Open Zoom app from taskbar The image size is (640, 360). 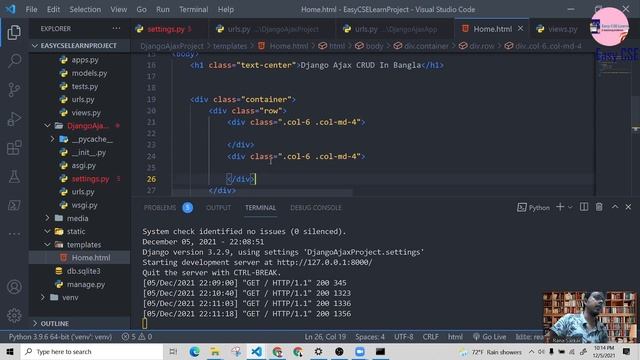[360, 351]
